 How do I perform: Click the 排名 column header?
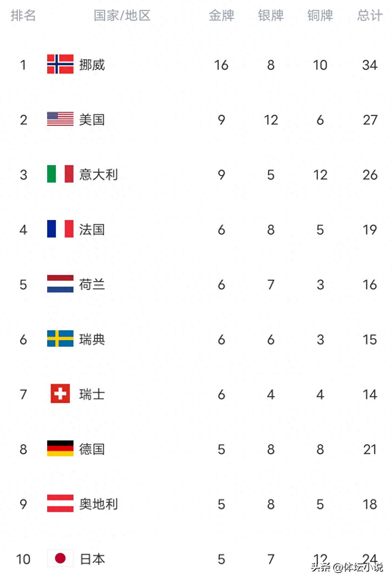pos(23,15)
